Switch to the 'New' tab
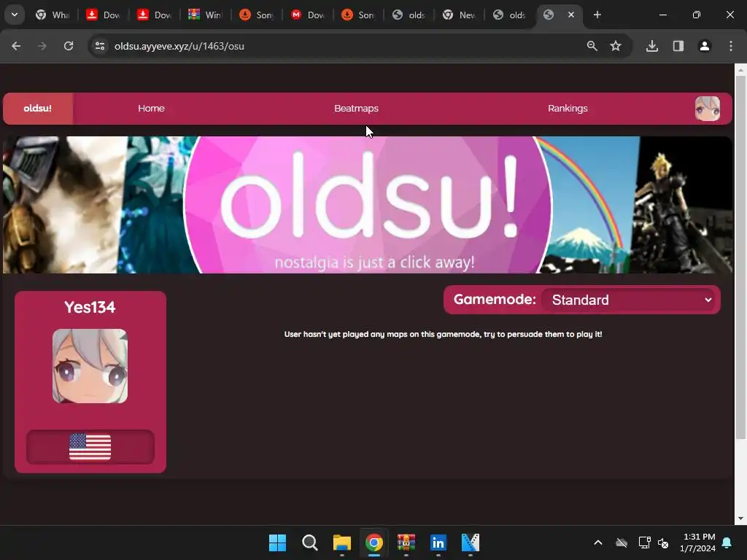This screenshot has height=560, width=747. (460, 15)
